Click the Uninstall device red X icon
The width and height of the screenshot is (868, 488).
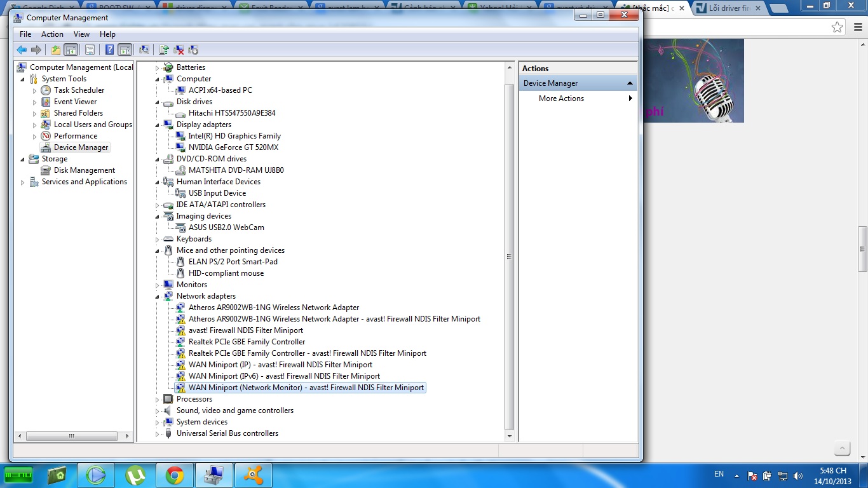click(x=179, y=50)
